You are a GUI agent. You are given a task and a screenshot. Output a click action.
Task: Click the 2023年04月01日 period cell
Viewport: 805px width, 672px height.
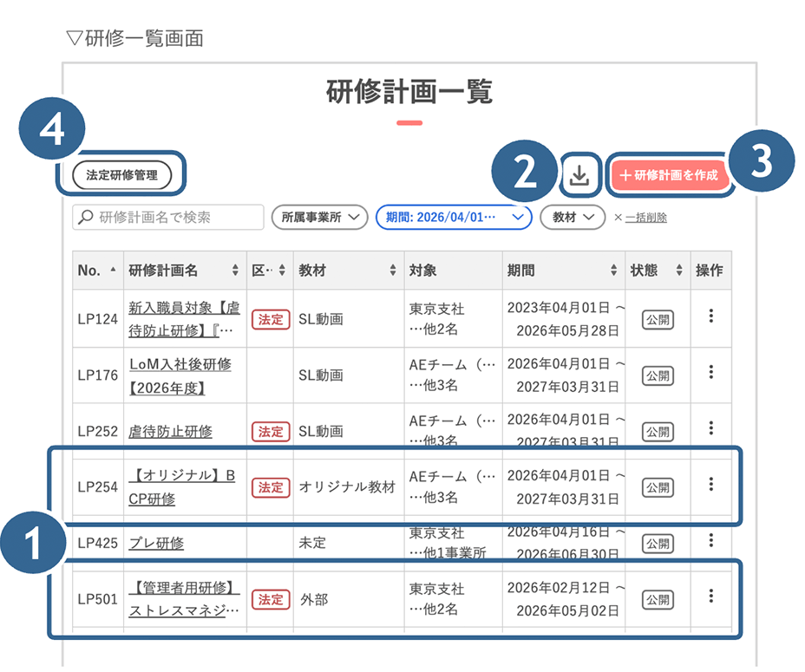coord(564,319)
